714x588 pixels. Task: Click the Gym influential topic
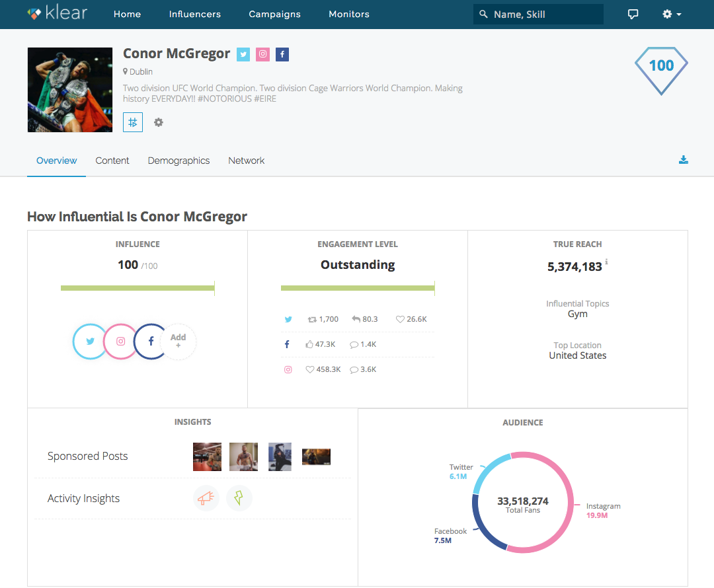pos(577,314)
